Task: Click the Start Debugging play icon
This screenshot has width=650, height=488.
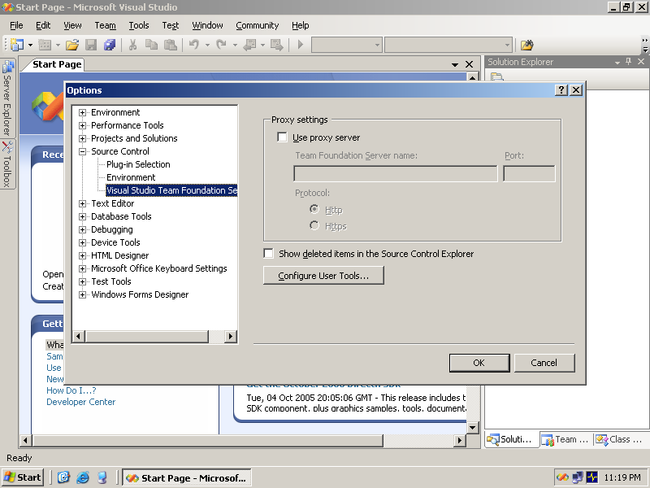Action: tap(301, 44)
